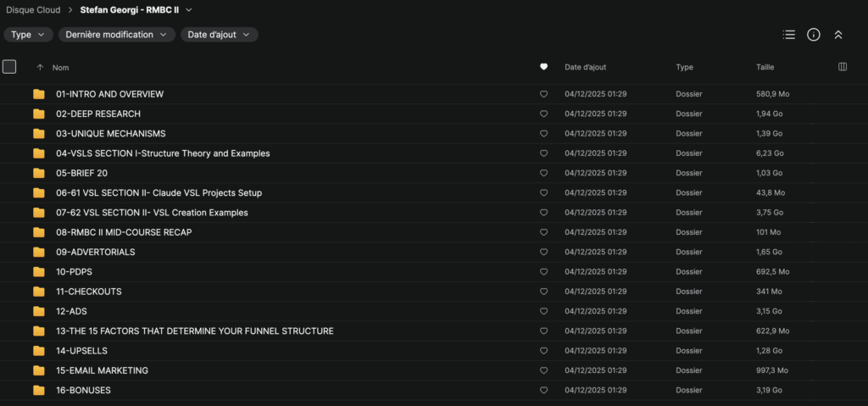Open the Date d'ajout filter dropdown
Image resolution: width=868 pixels, height=406 pixels.
(x=220, y=35)
